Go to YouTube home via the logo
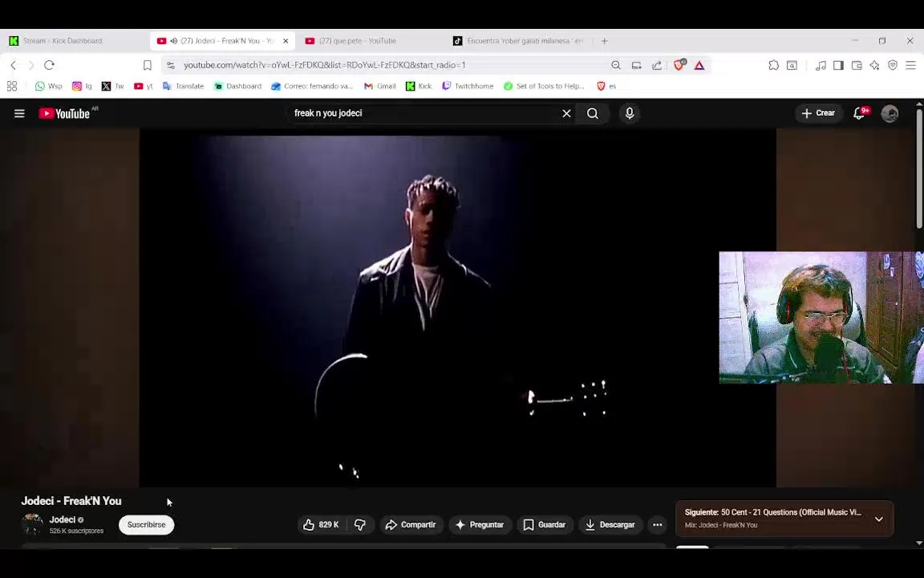 pyautogui.click(x=65, y=113)
